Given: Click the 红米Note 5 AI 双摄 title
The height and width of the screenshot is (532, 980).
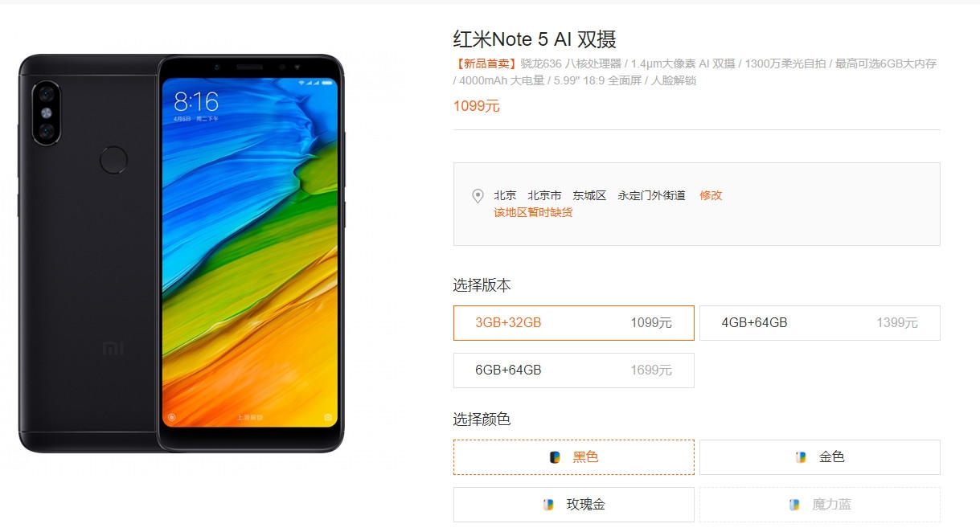Looking at the screenshot, I should click(x=535, y=39).
